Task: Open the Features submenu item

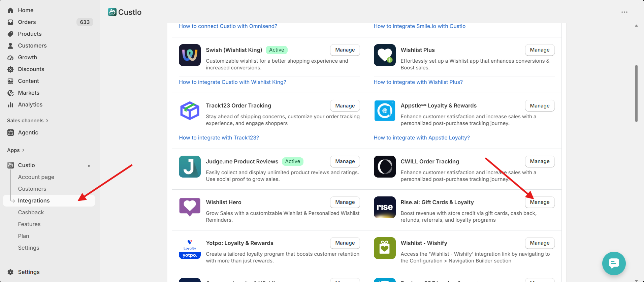Action: pos(29,224)
